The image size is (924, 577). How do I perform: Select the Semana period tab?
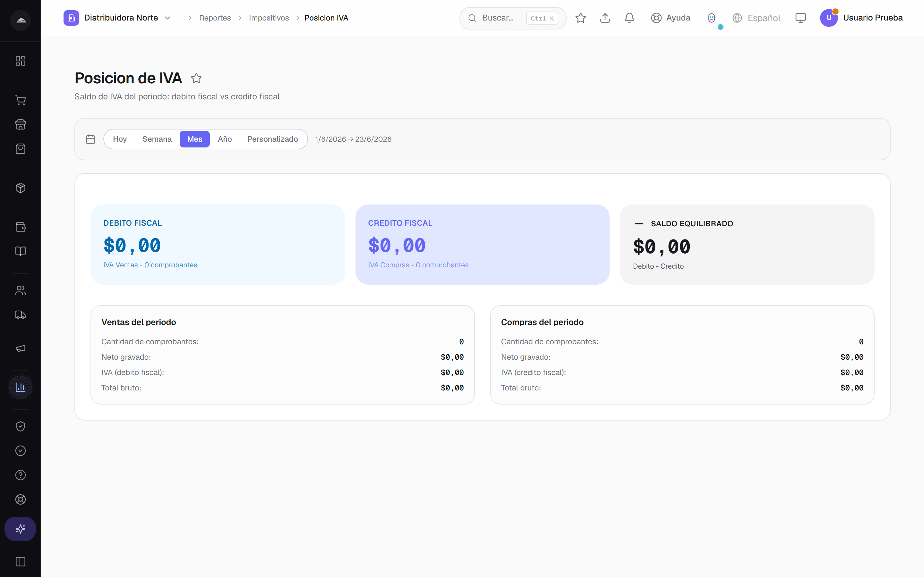tap(157, 139)
